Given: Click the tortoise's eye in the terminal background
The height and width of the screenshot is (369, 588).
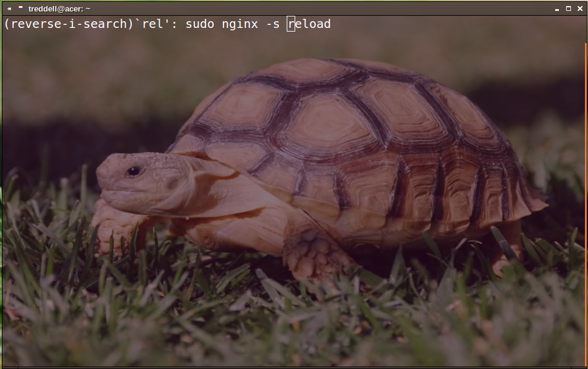Looking at the screenshot, I should tap(134, 171).
